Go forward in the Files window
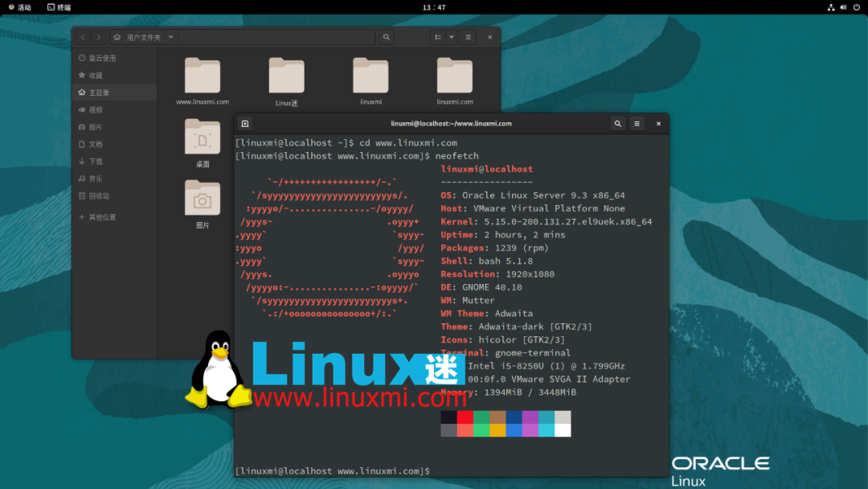This screenshot has height=489, width=868. point(99,37)
